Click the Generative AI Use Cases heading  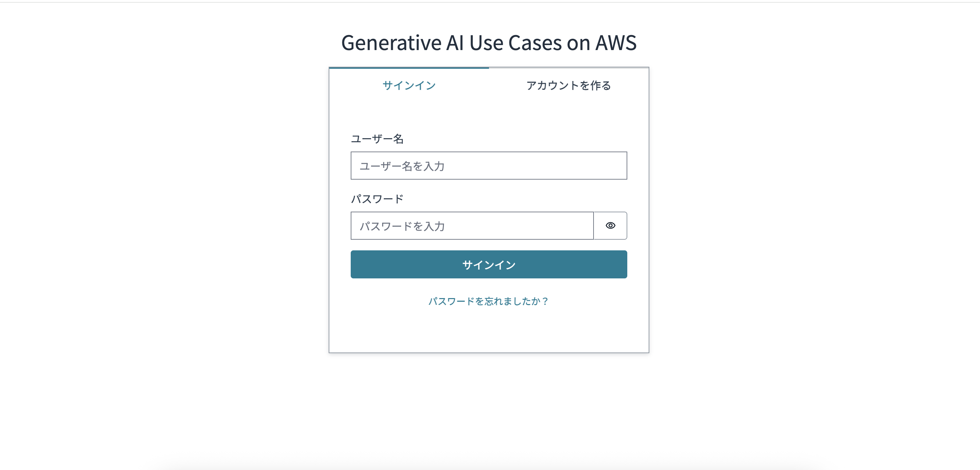click(488, 43)
